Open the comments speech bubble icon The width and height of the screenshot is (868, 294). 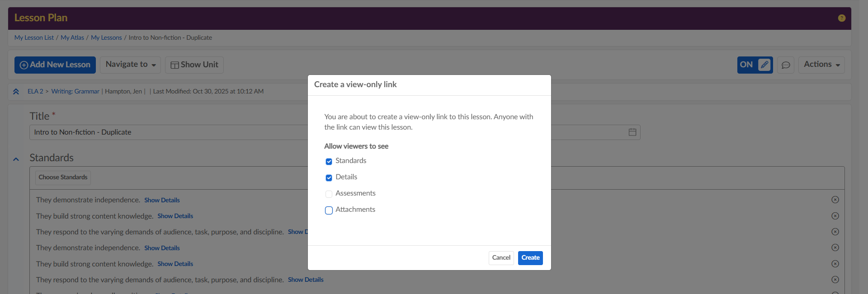click(x=786, y=65)
